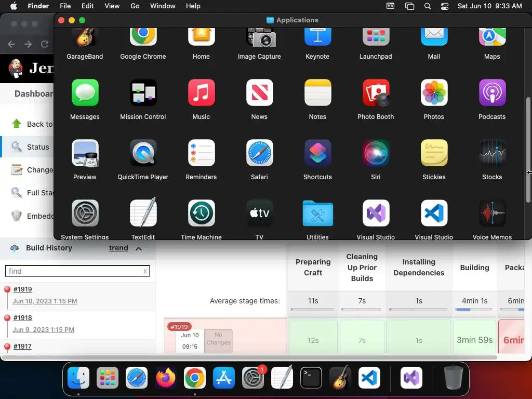This screenshot has width=532, height=399.
Task: Click the Jenkins Status sidebar link
Action: tap(38, 147)
